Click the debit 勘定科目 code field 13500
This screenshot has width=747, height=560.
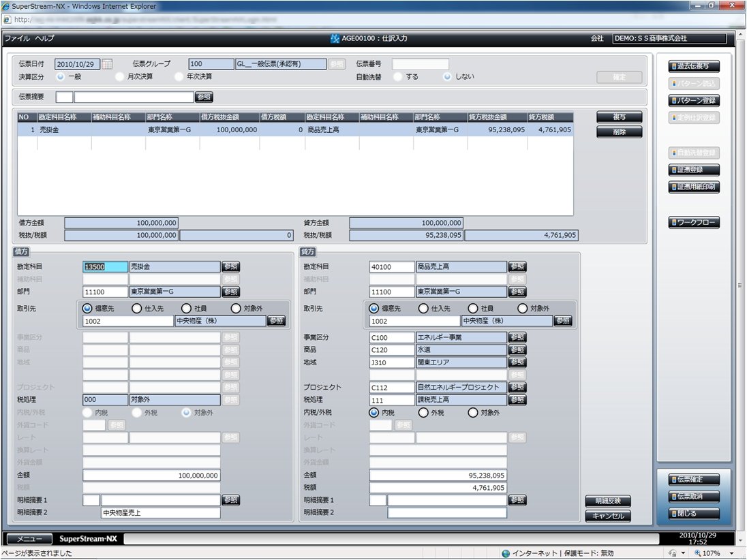(x=105, y=266)
